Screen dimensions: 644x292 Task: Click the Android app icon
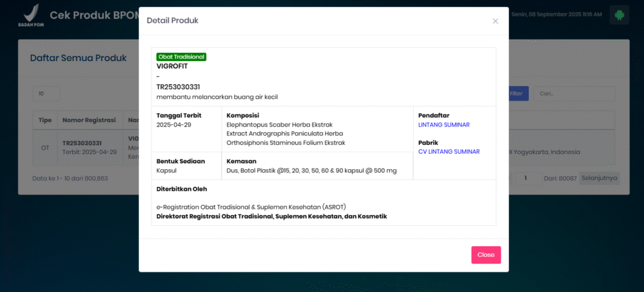pos(619,15)
